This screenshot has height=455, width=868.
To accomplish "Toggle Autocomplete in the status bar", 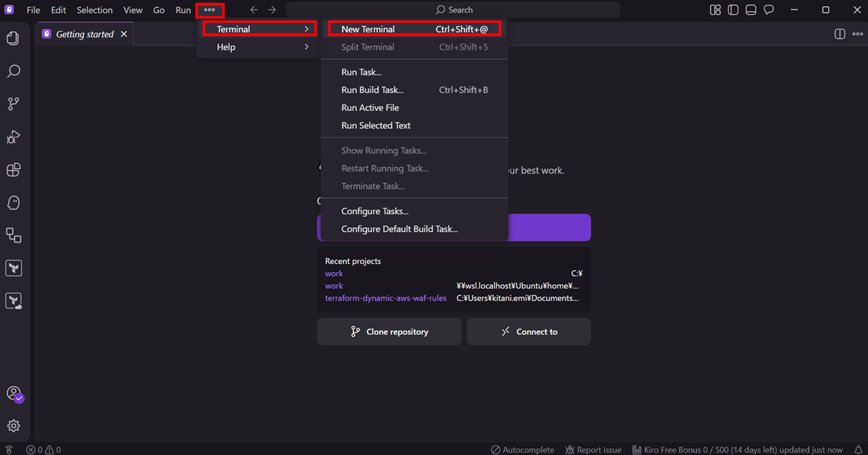I will click(522, 450).
